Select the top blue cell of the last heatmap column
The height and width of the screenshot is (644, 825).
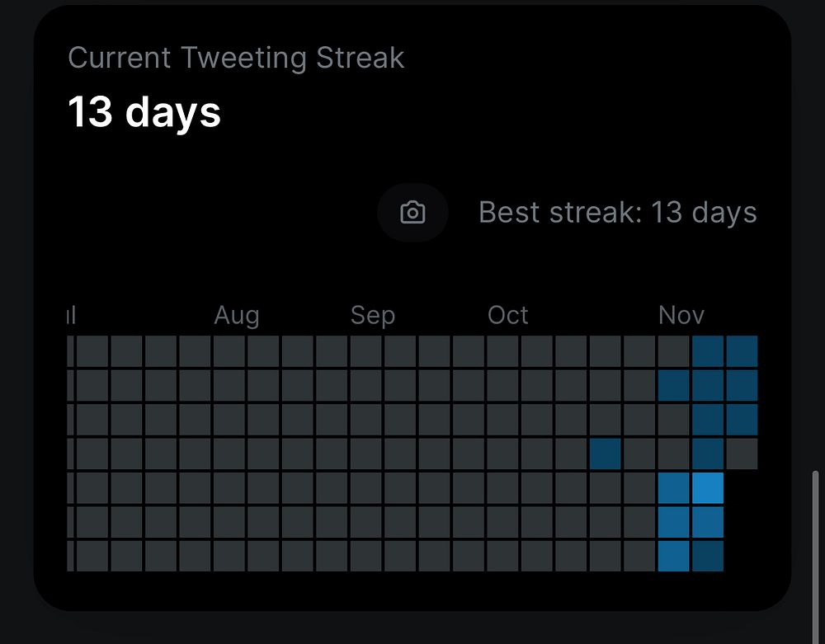tap(742, 350)
